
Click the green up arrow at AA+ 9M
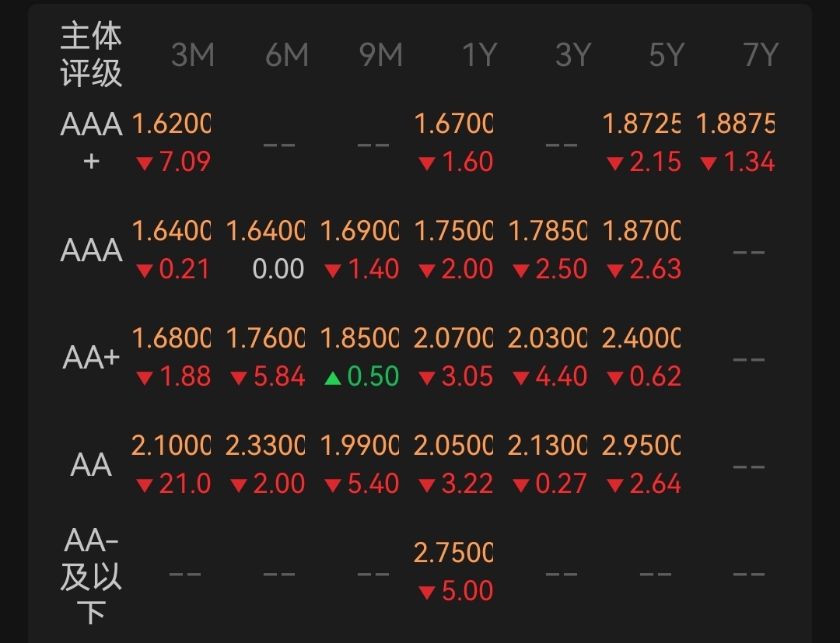[333, 379]
